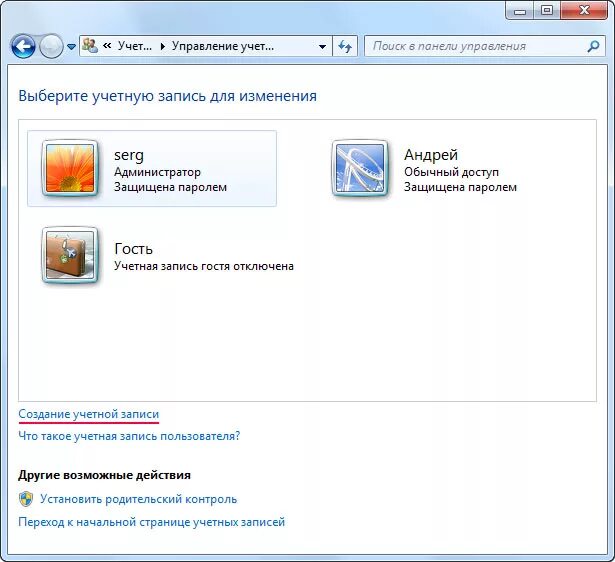This screenshot has height=562, width=615.
Task: Select 'Управление учет...' breadcrumb segment
Action: pyautogui.click(x=222, y=46)
